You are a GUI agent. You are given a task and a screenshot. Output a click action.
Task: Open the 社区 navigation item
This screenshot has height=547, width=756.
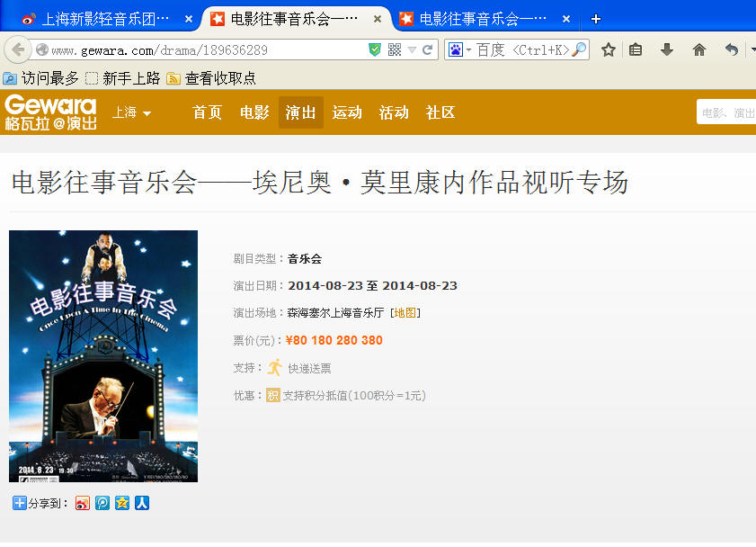click(x=440, y=112)
